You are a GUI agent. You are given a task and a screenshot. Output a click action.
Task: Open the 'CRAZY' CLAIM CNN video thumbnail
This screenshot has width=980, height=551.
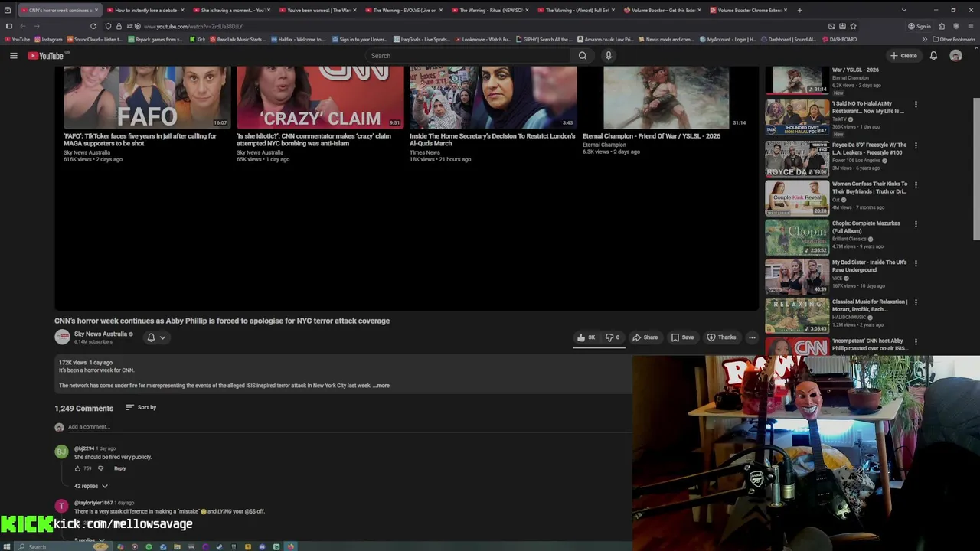click(x=320, y=96)
